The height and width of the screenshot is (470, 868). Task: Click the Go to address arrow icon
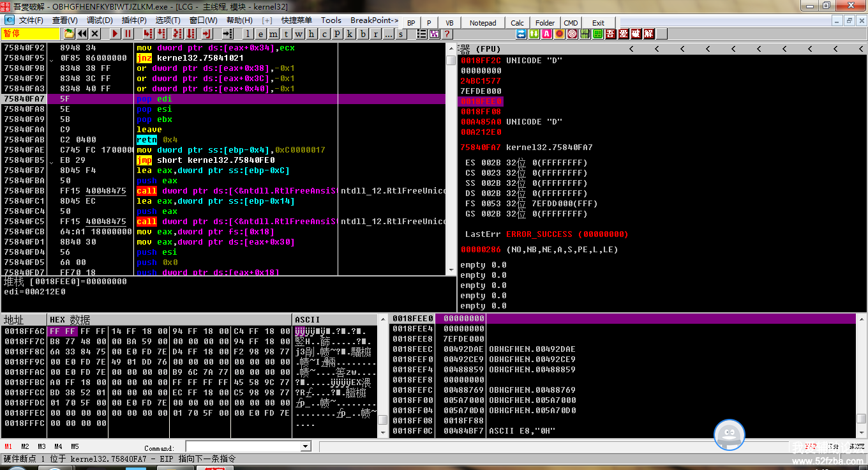click(228, 33)
